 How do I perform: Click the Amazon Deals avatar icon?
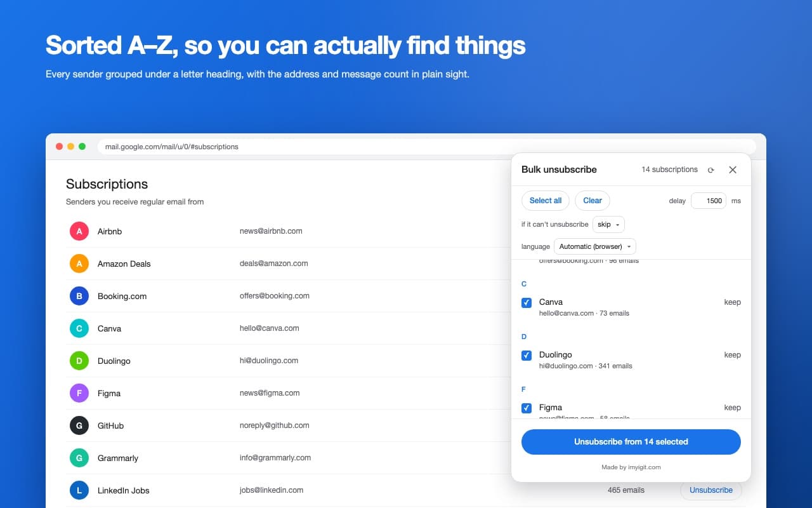point(79,264)
